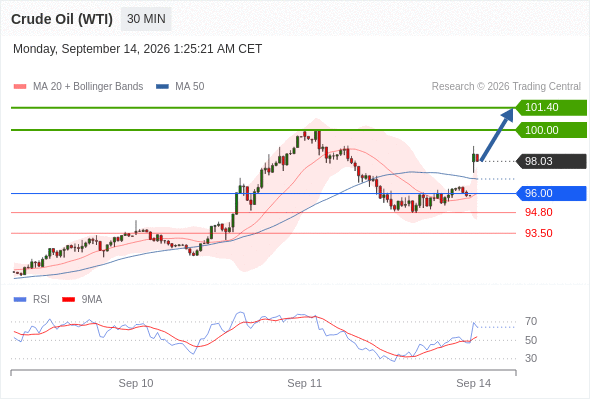Image resolution: width=590 pixels, height=400 pixels.
Task: Select the 101.40 resistance price tag
Action: point(551,108)
